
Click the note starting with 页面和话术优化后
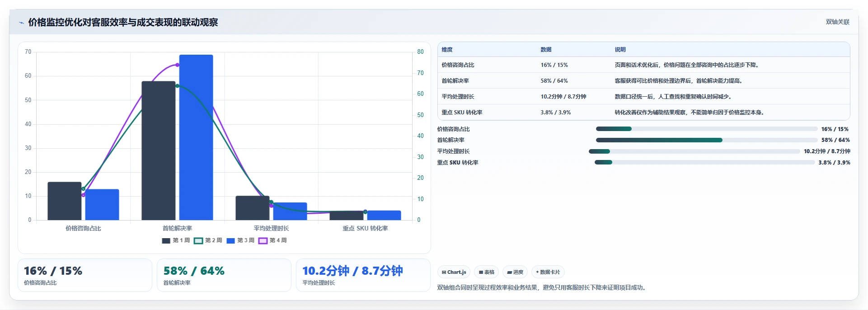[x=688, y=65]
